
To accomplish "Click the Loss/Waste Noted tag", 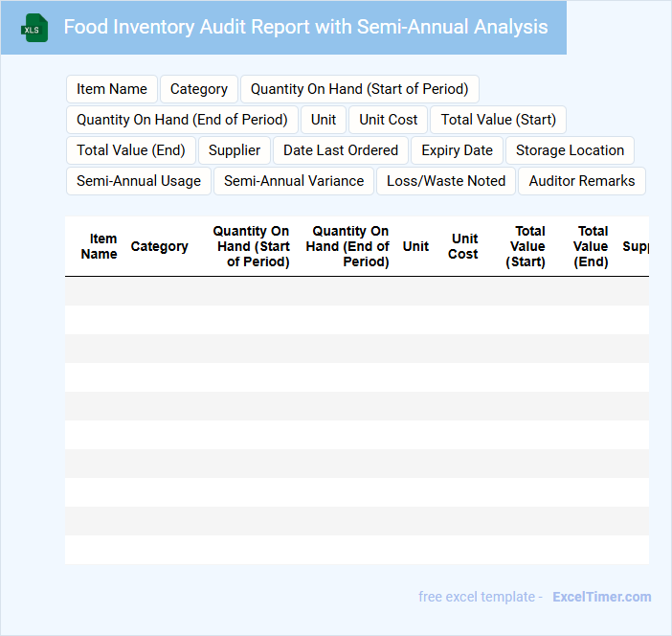I will [x=446, y=181].
